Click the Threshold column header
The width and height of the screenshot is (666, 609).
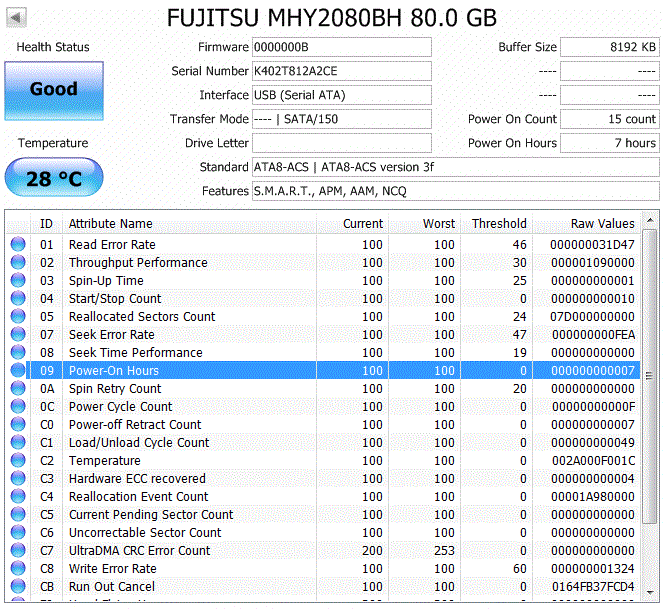coord(497,223)
